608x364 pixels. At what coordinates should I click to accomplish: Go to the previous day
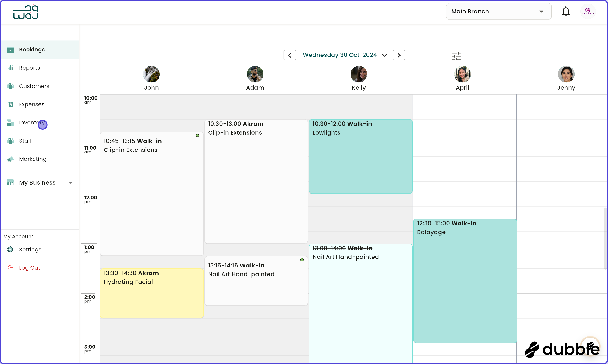(290, 55)
